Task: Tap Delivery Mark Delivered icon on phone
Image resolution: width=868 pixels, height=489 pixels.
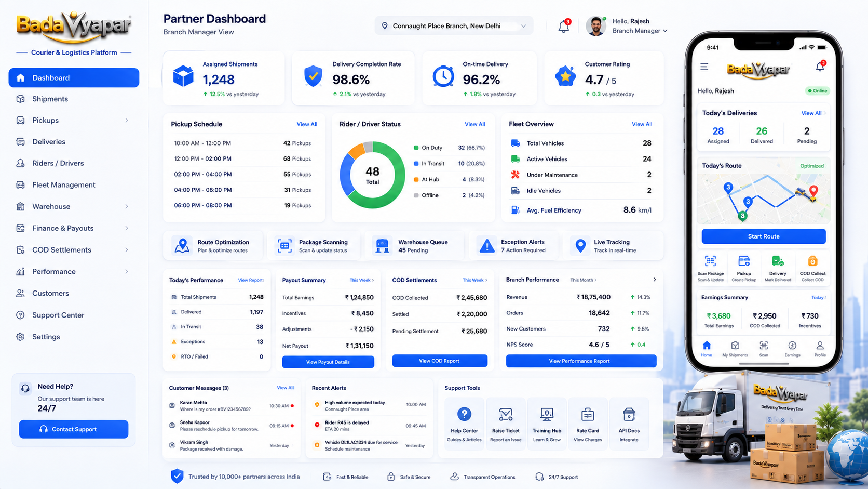Action: click(x=778, y=261)
